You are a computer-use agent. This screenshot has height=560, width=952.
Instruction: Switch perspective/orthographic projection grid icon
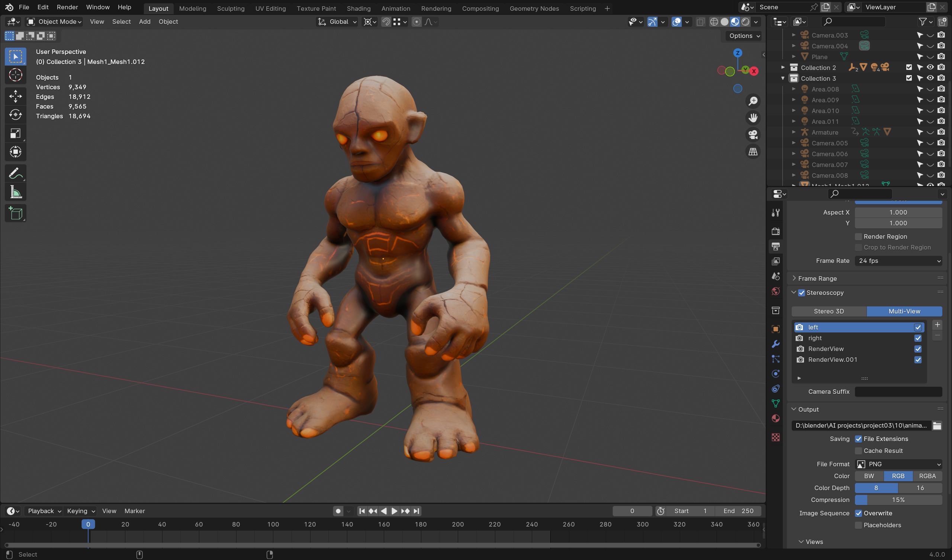click(753, 151)
